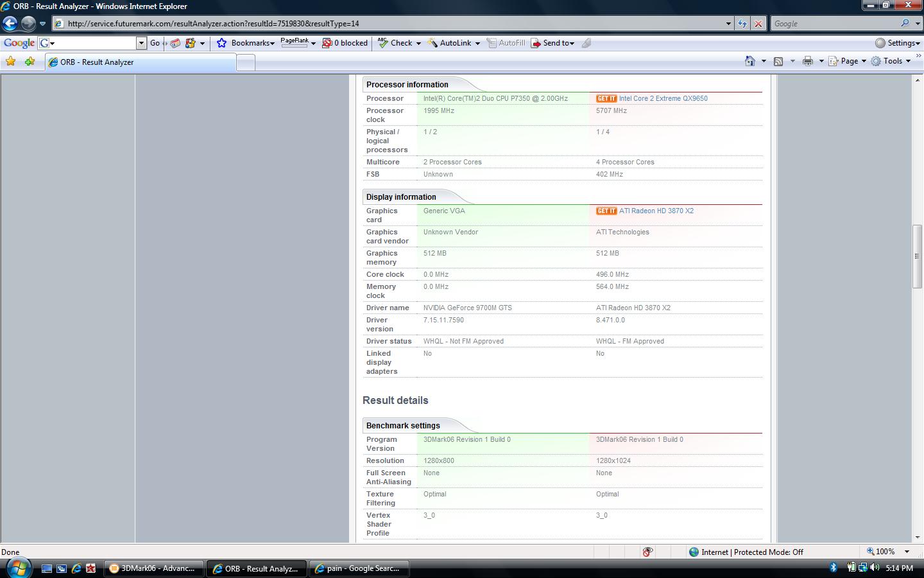Run search with the magnifier icon

pos(905,23)
